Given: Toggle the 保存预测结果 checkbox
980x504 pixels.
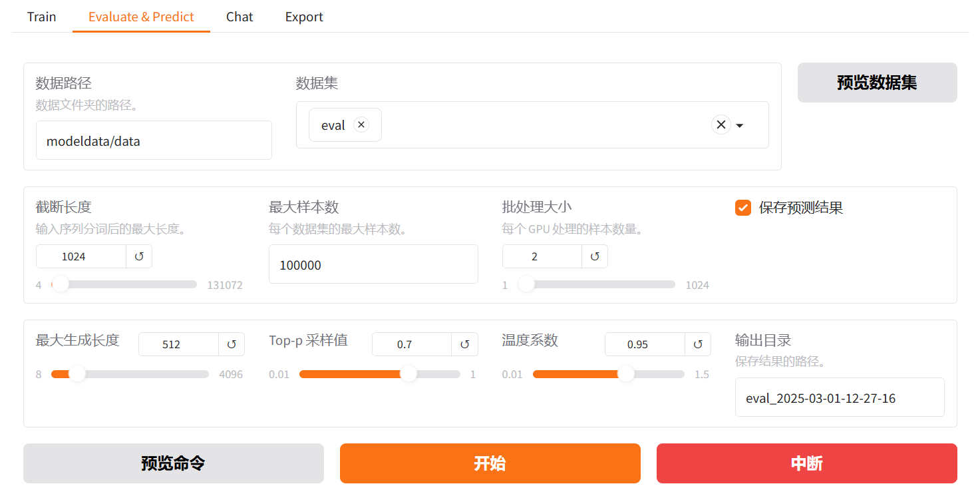Looking at the screenshot, I should pyautogui.click(x=743, y=208).
